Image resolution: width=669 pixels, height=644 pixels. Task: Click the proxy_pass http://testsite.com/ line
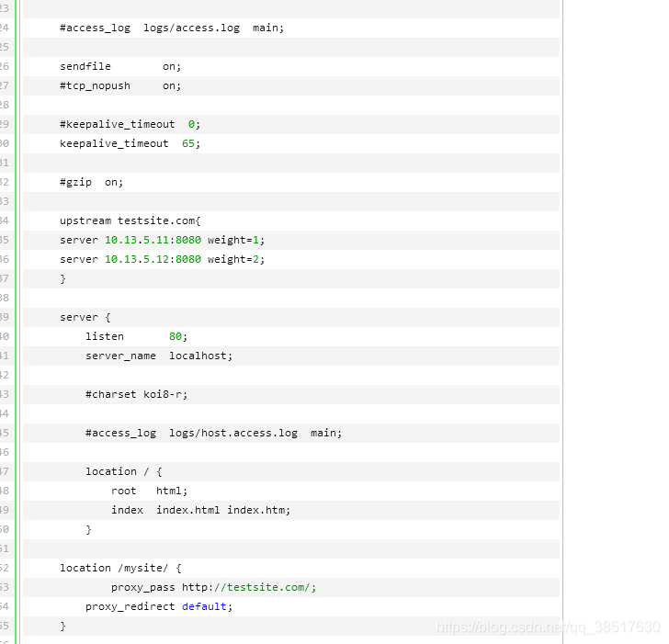[x=213, y=587]
